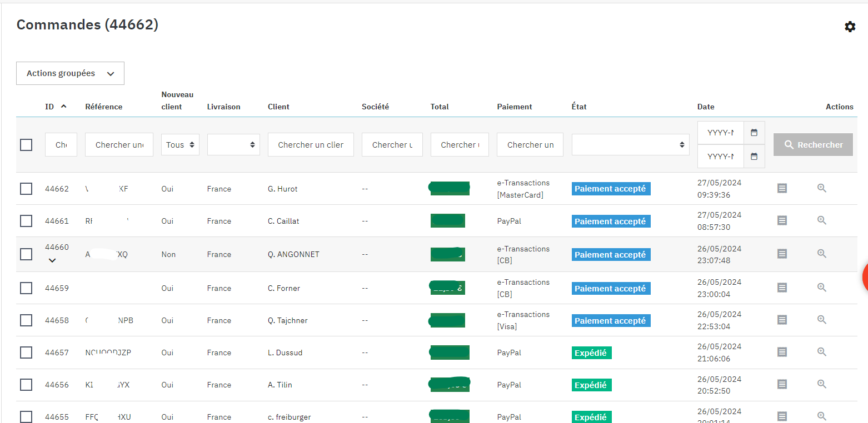Screen dimensions: 868x423
Task: View invoice for order 44662
Action: pos(782,189)
